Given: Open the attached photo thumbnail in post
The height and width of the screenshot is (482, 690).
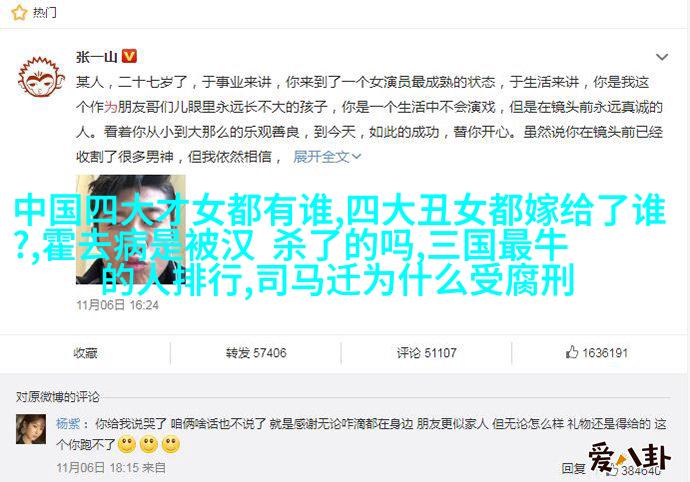Looking at the screenshot, I should pos(131,229).
